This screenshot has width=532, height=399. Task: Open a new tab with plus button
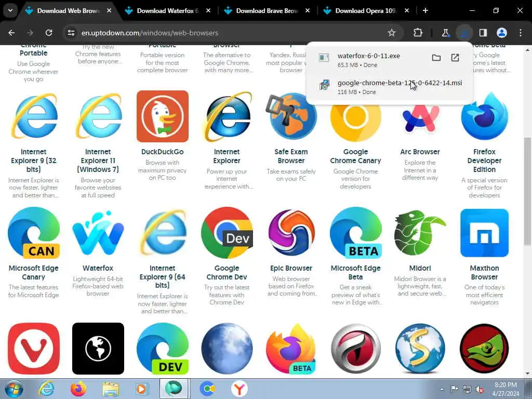(x=425, y=11)
